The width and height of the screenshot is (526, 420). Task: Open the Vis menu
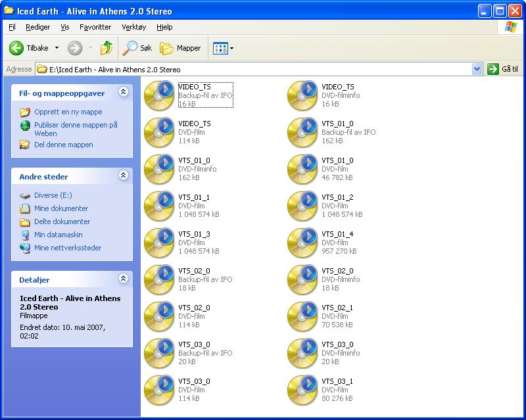tap(64, 27)
